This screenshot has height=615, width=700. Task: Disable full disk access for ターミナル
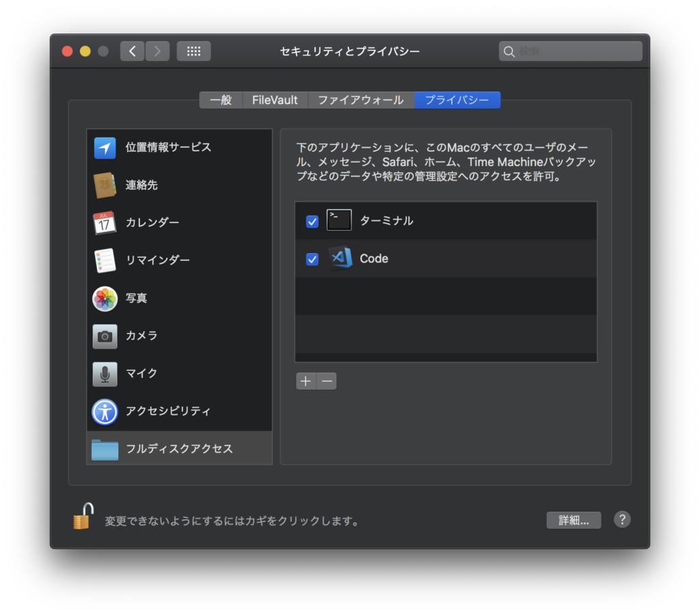312,221
